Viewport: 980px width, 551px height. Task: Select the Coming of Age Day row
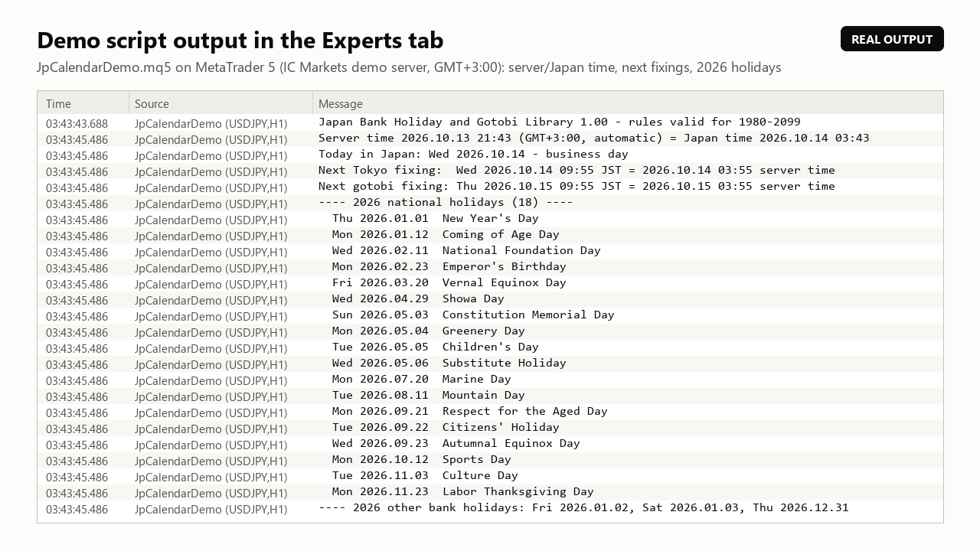490,235
